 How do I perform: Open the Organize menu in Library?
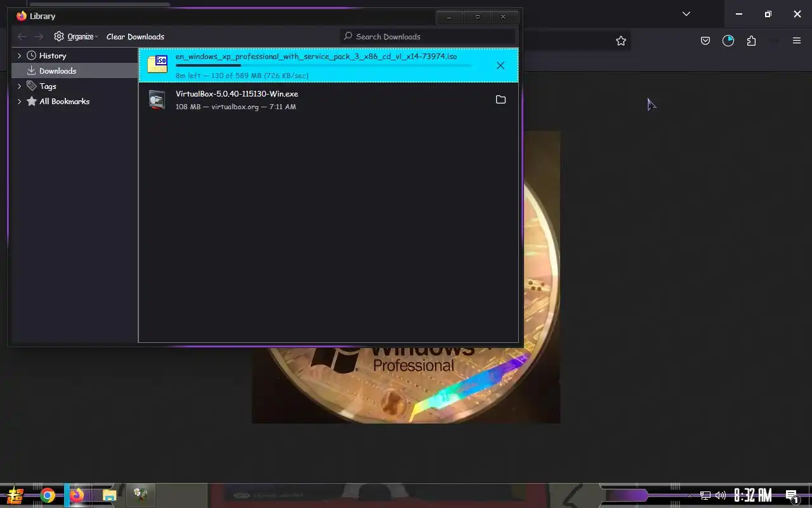click(x=76, y=37)
